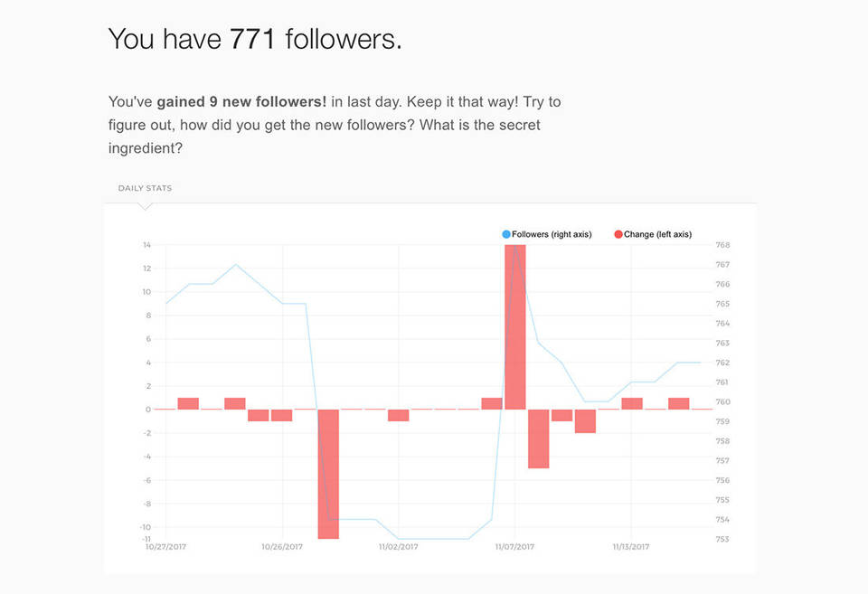
Task: Click the "You have 771 followers" heading
Action: (255, 39)
